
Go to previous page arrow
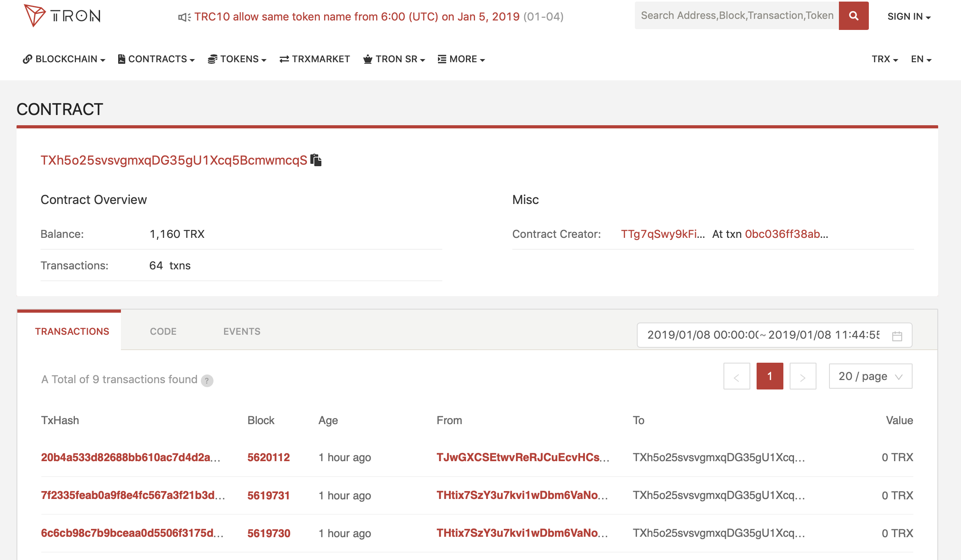tap(737, 376)
